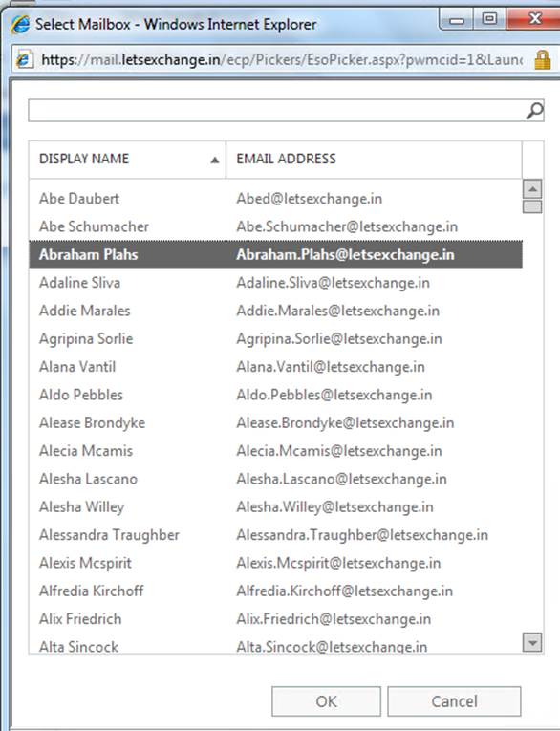Confirm selection with the OK button
Screen dimensions: 560x731
[326, 701]
